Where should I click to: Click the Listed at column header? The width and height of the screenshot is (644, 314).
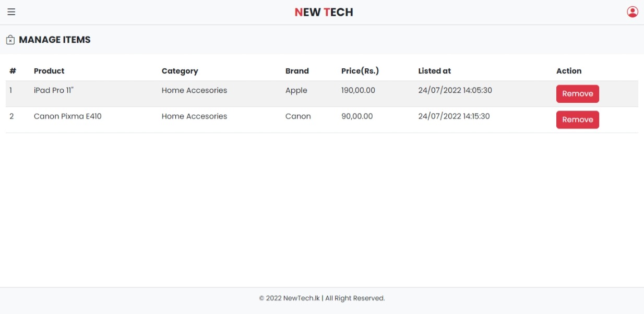click(x=435, y=71)
